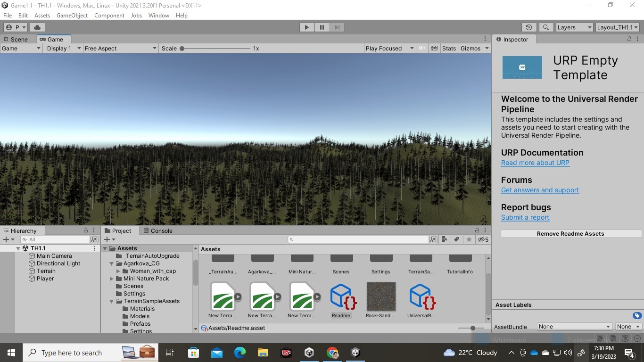This screenshot has width=644, height=362.
Task: Mute audio in Game view
Action: click(422, 48)
